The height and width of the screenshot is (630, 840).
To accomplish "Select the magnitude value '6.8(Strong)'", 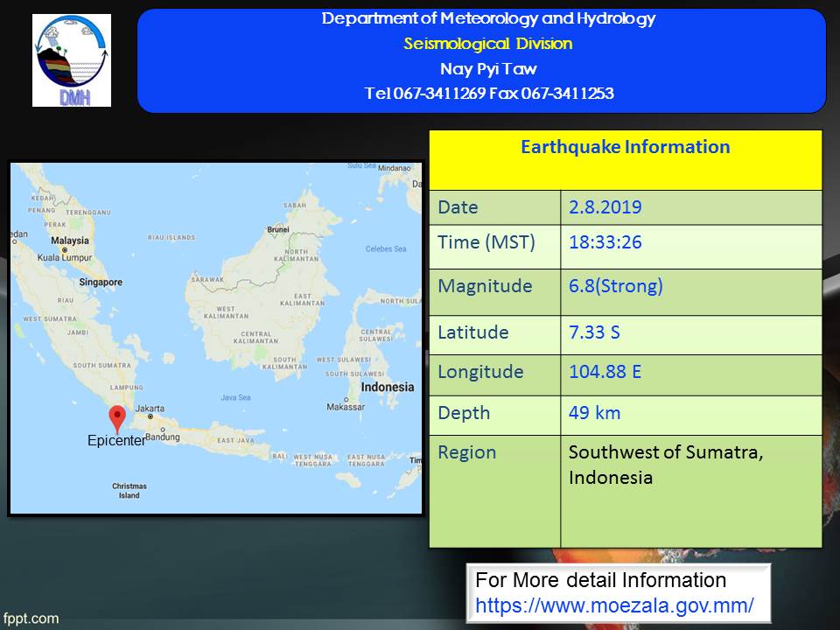I will (616, 286).
